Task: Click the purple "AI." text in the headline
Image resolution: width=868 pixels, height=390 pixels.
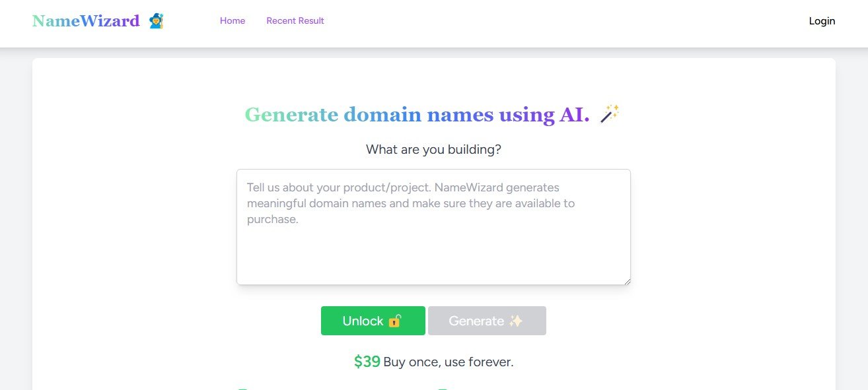Action: pos(575,115)
